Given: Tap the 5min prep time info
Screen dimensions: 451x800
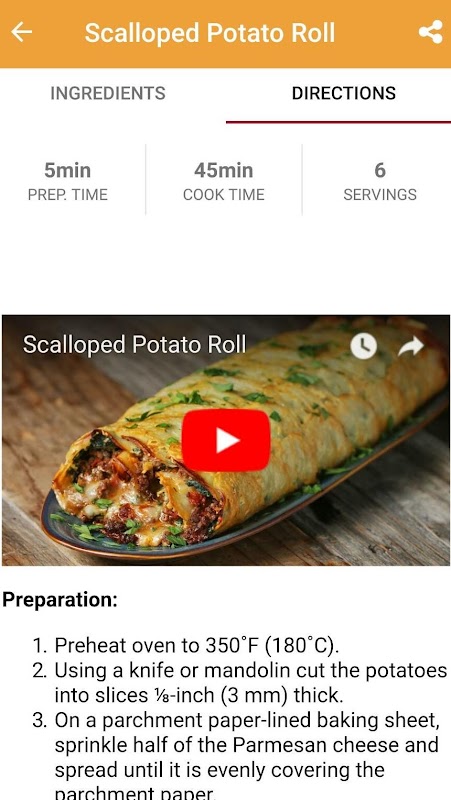Looking at the screenshot, I should 67,180.
